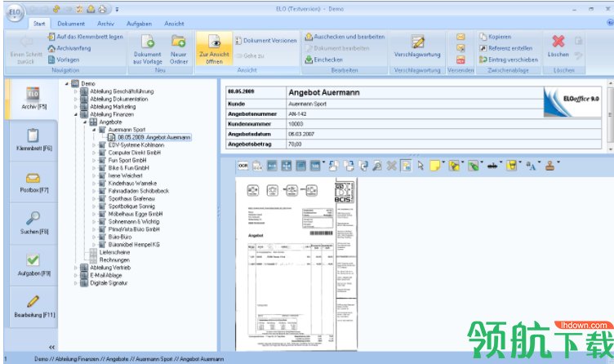Click the send as PDF envelope icon
Image resolution: width=614 pixels, height=364 pixels.
[x=461, y=60]
